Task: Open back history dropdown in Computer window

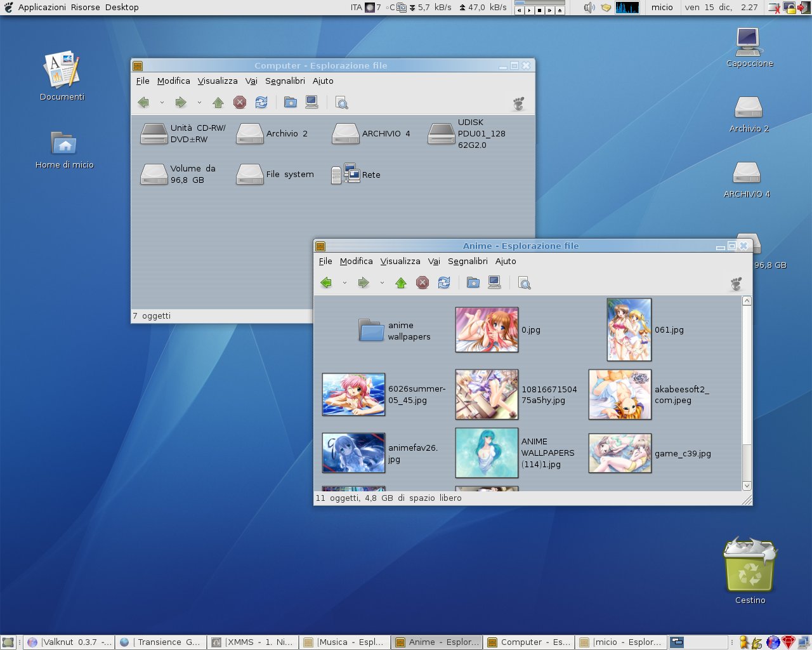Action: click(x=162, y=103)
